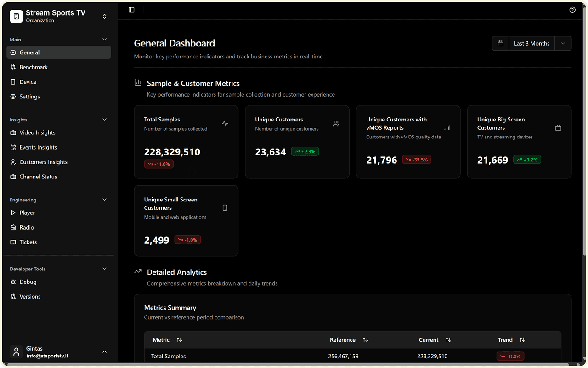Viewport: 588px width, 368px height.
Task: Click the Debug bug icon in sidebar
Action: click(13, 282)
